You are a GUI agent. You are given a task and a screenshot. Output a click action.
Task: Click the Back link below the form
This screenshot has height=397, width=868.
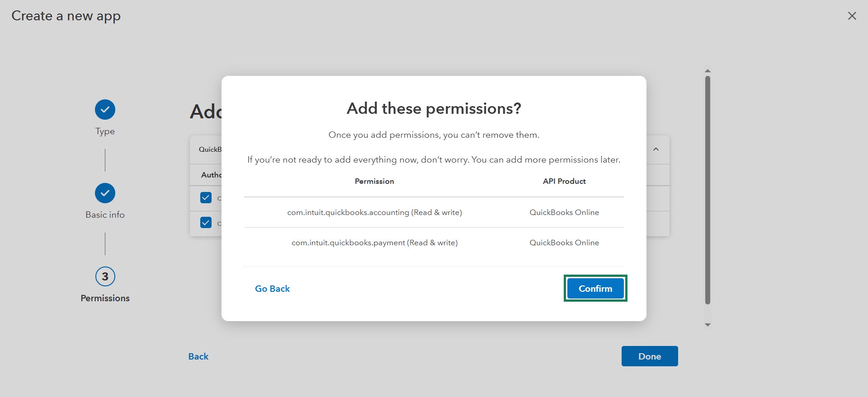pos(198,356)
